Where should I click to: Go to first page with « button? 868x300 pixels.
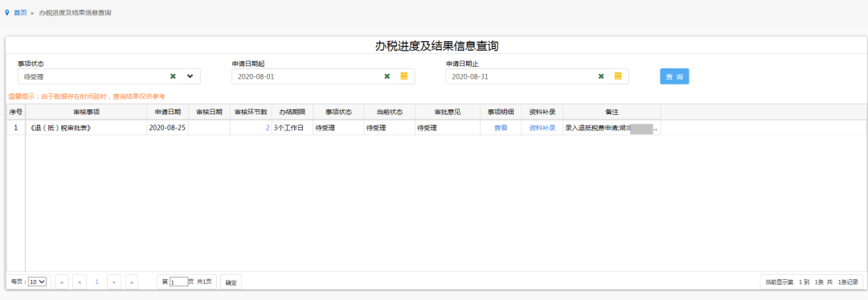click(61, 282)
